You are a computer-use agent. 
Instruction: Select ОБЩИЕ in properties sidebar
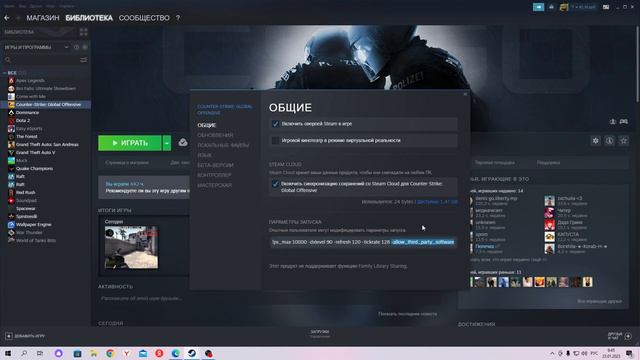[x=207, y=125]
